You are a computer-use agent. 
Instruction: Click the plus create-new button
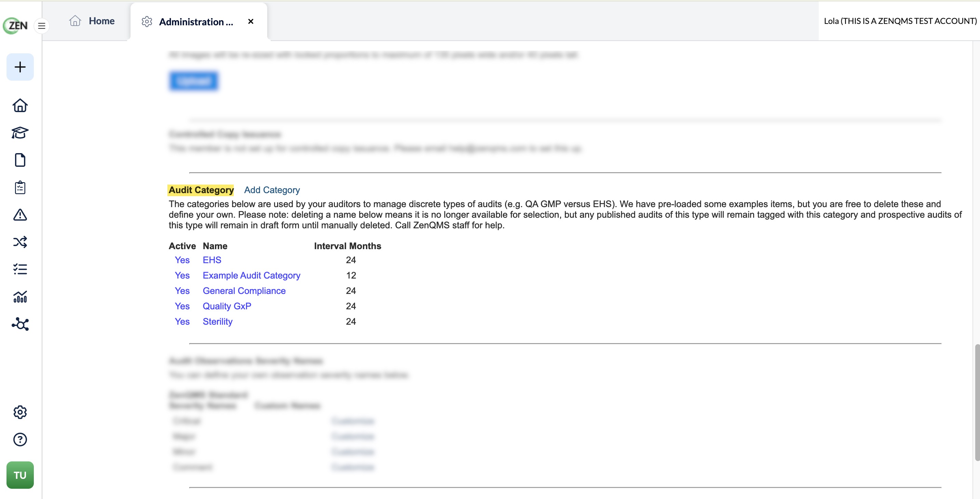coord(20,67)
